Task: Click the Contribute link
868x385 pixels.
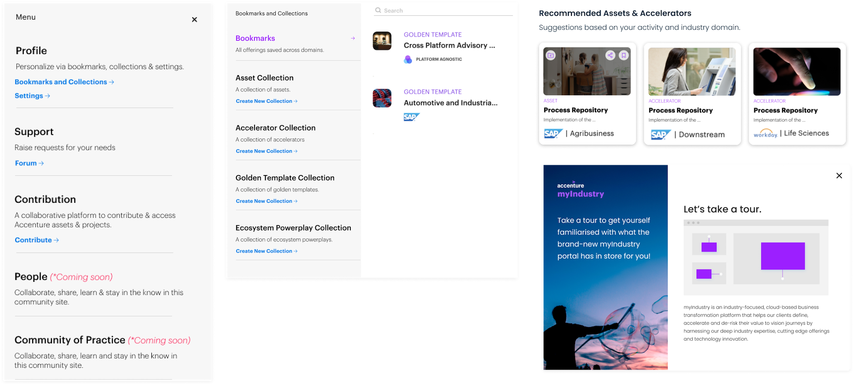Action: [37, 240]
